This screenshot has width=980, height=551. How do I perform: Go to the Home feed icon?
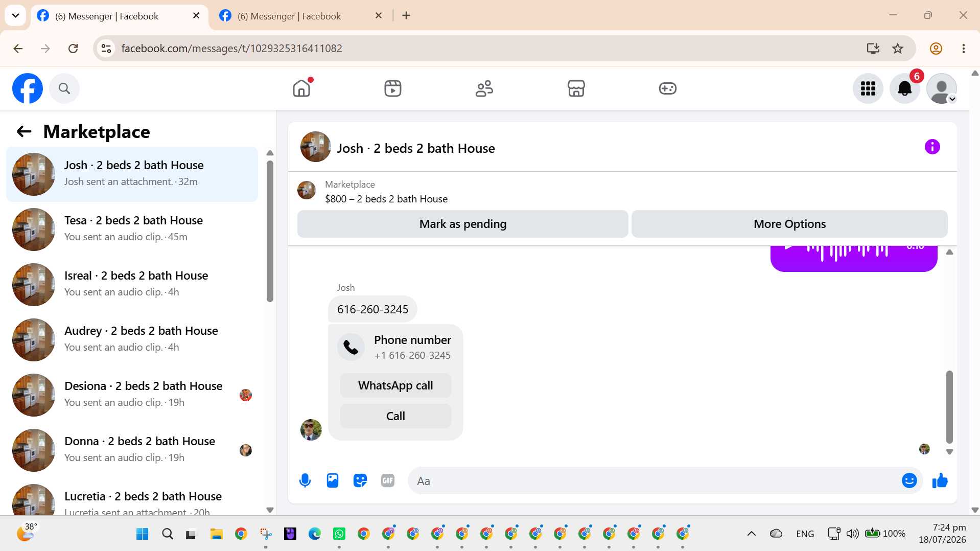pyautogui.click(x=301, y=88)
